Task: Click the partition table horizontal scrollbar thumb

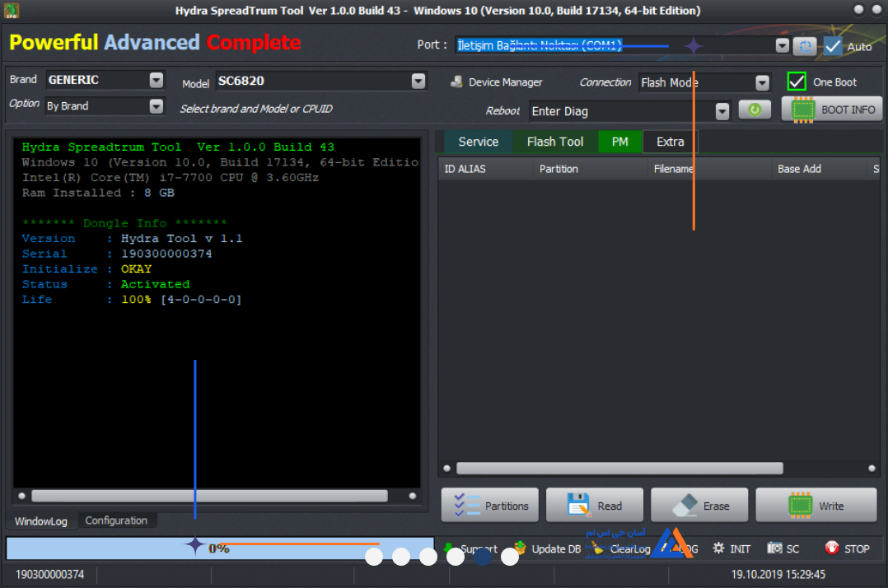Action: pyautogui.click(x=619, y=468)
